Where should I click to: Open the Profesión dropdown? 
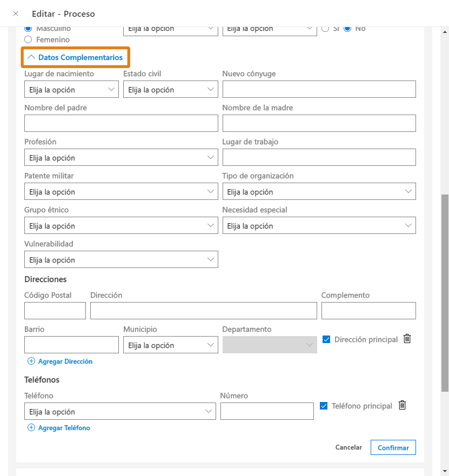tap(121, 157)
